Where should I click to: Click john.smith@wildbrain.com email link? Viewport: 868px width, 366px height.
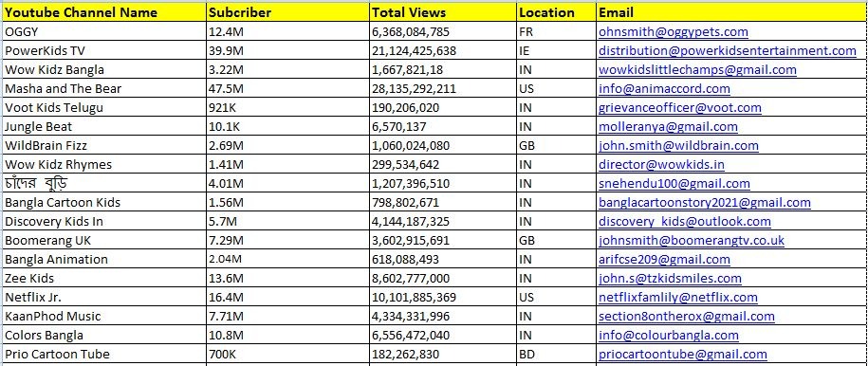click(678, 146)
